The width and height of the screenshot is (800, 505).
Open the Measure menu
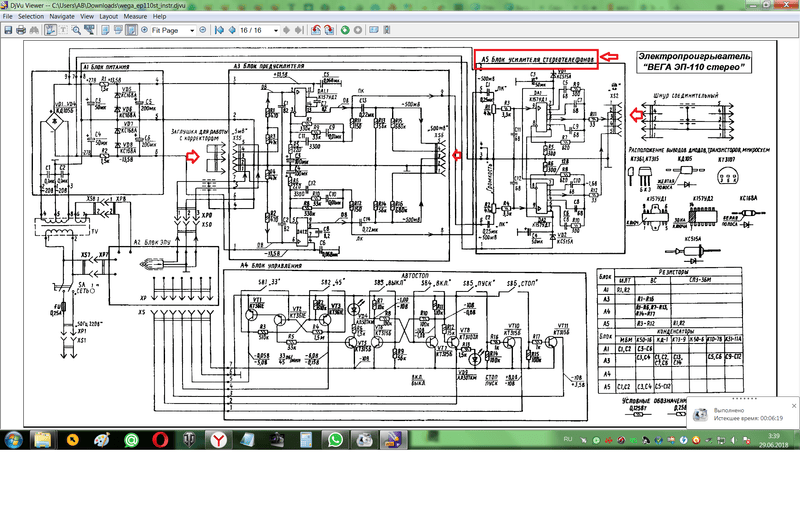[x=135, y=16]
